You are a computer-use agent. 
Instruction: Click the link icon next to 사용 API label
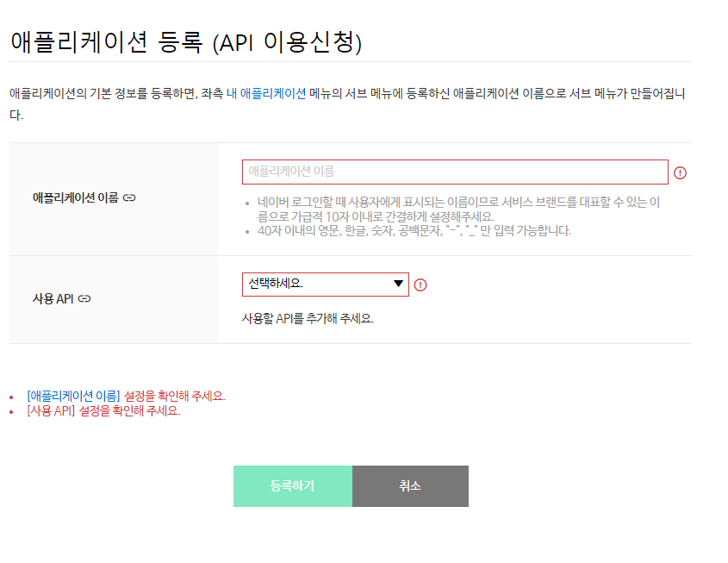click(84, 298)
